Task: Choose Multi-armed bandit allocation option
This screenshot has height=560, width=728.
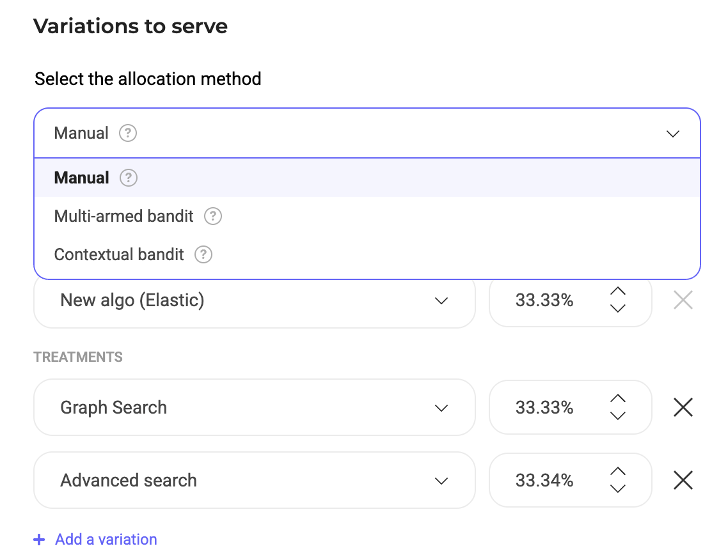Action: (x=123, y=216)
